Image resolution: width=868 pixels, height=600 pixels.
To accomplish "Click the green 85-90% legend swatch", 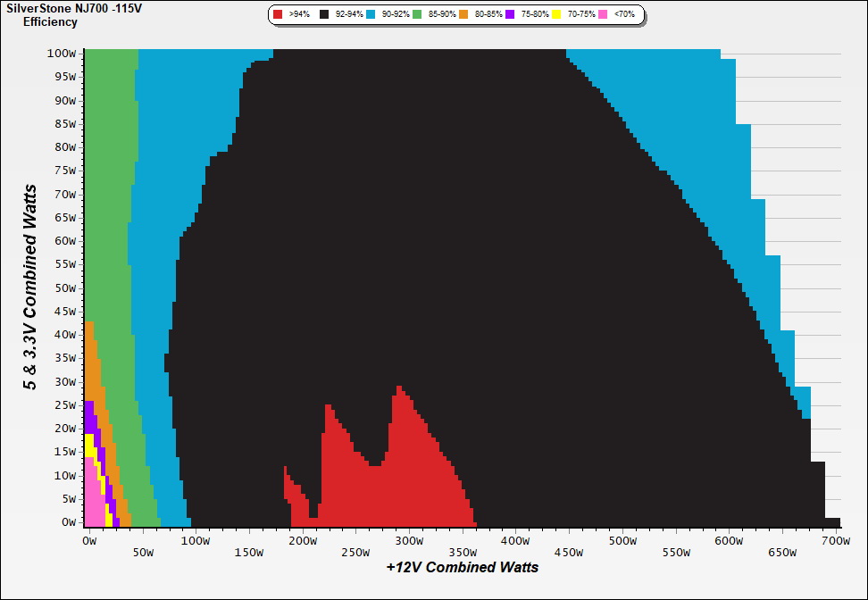I will (x=417, y=15).
